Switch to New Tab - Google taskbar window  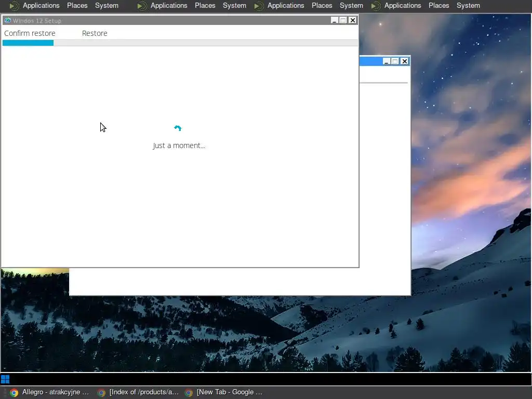224,392
